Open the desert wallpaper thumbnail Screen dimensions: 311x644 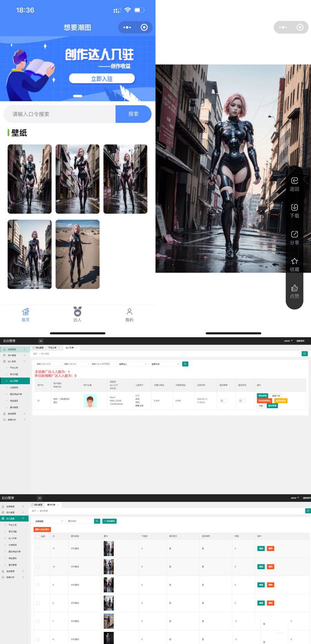point(77,254)
